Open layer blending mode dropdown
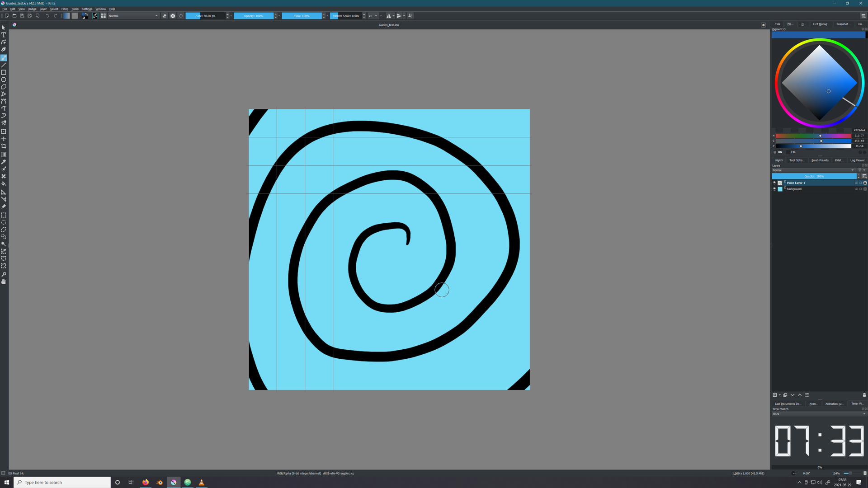The width and height of the screenshot is (868, 488). click(x=813, y=170)
